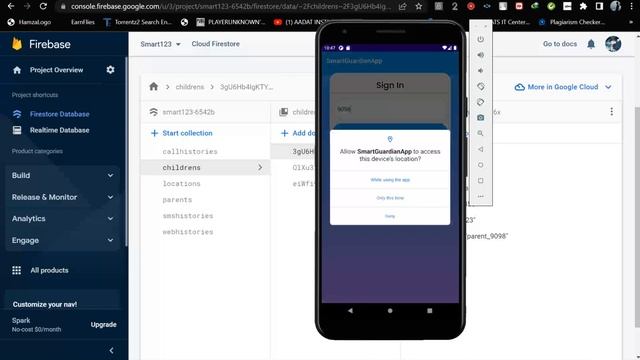Select the locations collection
Viewport: 640px width, 360px height.
(181, 184)
